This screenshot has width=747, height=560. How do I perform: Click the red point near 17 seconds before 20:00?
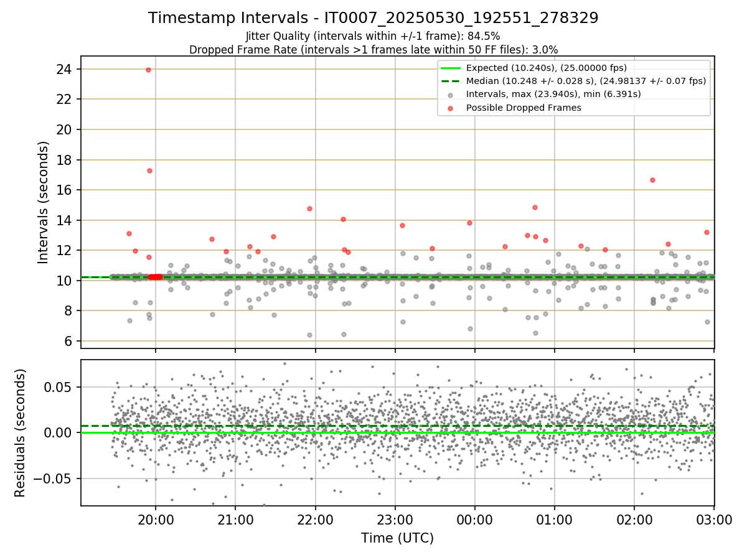tap(149, 170)
